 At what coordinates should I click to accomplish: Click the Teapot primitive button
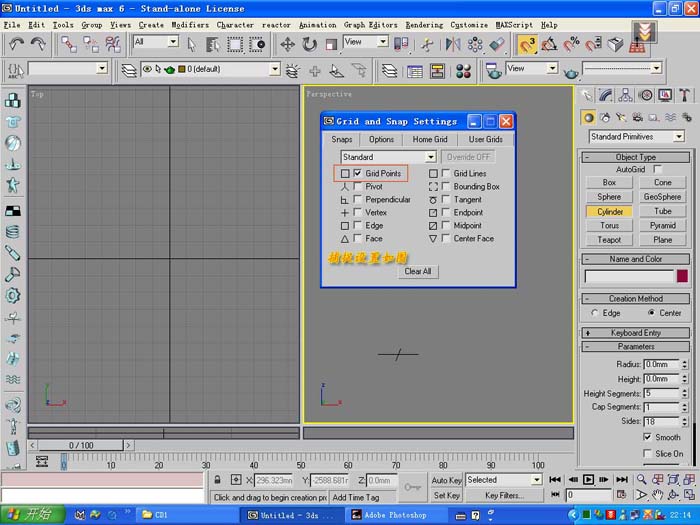coord(609,240)
